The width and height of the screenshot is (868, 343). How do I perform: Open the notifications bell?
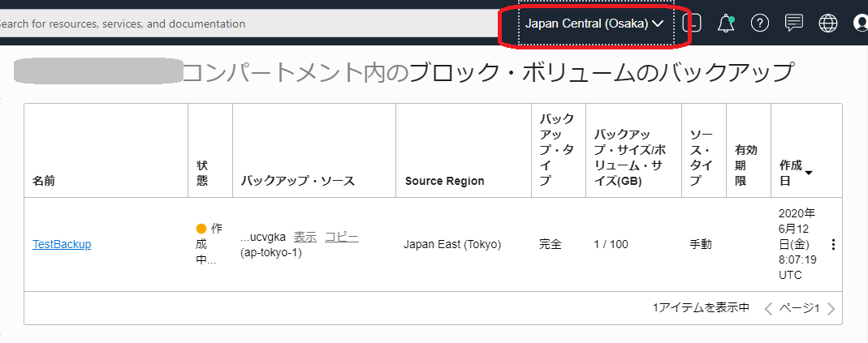click(x=726, y=24)
